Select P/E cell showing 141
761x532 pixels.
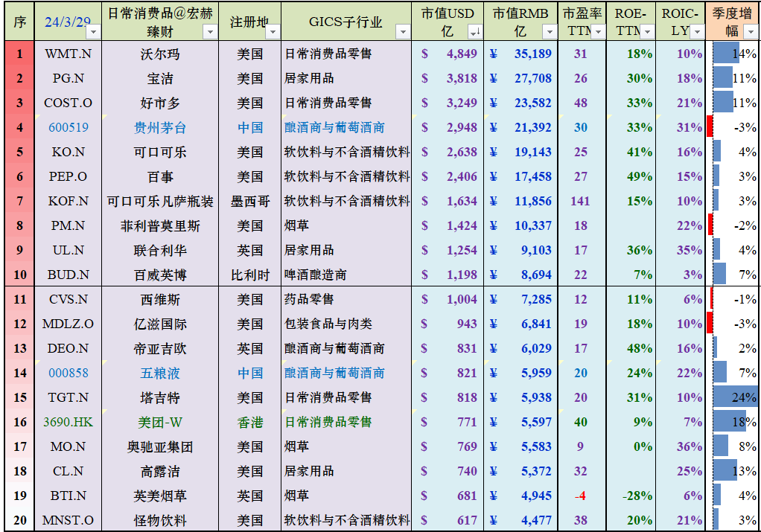[x=582, y=201]
